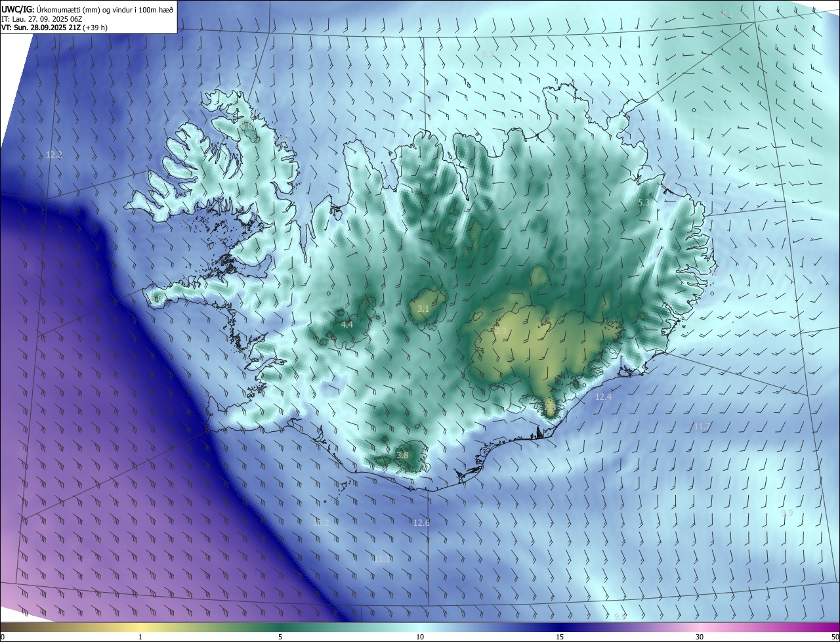Click the 1 tick on the color scale
840x642 pixels.
(x=140, y=637)
